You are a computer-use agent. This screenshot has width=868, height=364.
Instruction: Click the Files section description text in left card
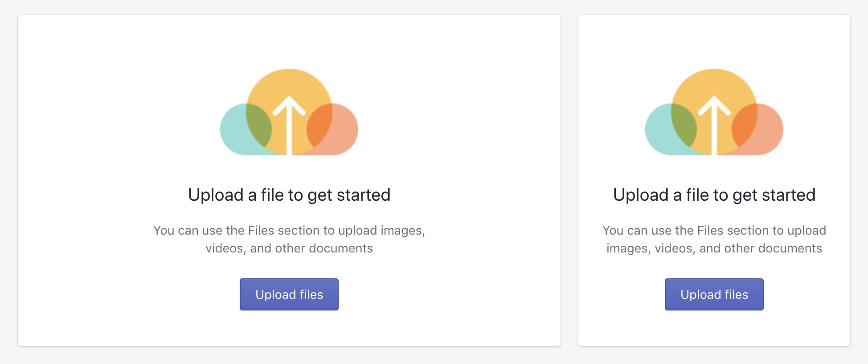[289, 239]
